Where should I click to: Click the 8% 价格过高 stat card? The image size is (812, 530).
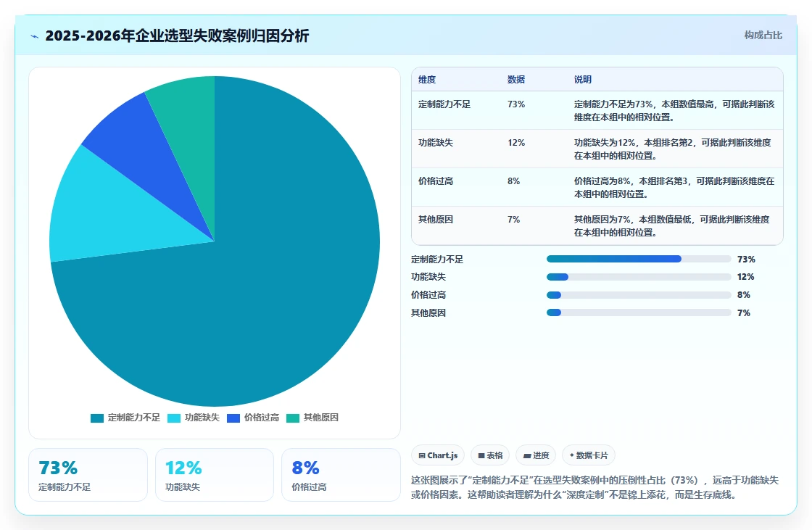pyautogui.click(x=341, y=475)
